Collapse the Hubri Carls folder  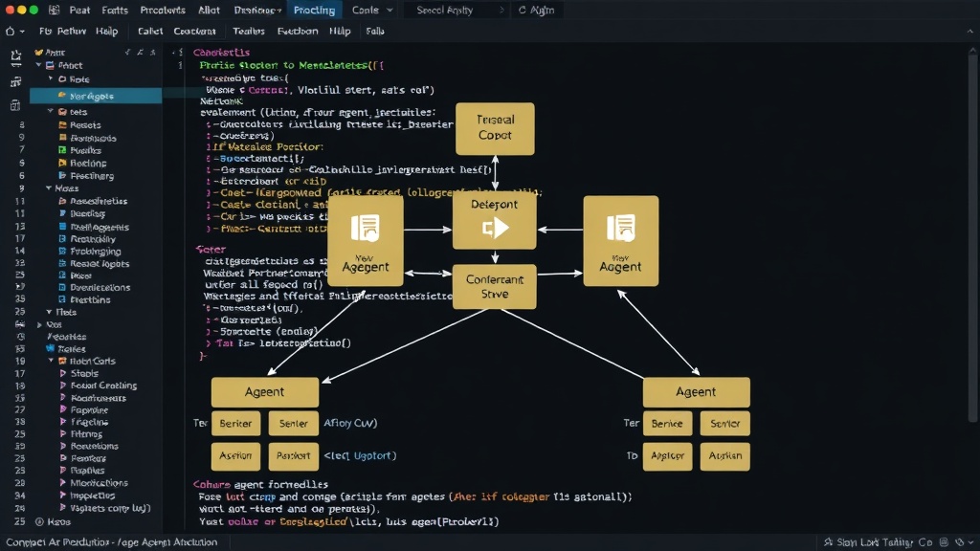52,361
